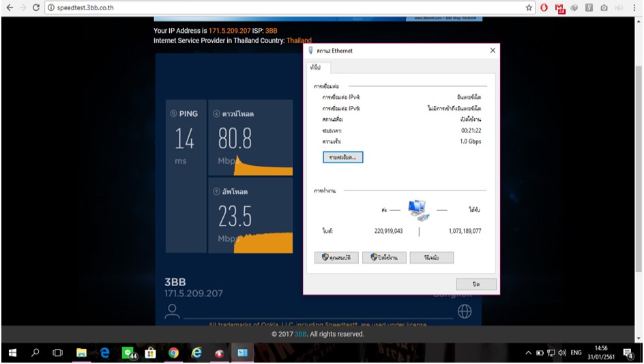Close the Ethernet status dialog with X

pos(493,50)
